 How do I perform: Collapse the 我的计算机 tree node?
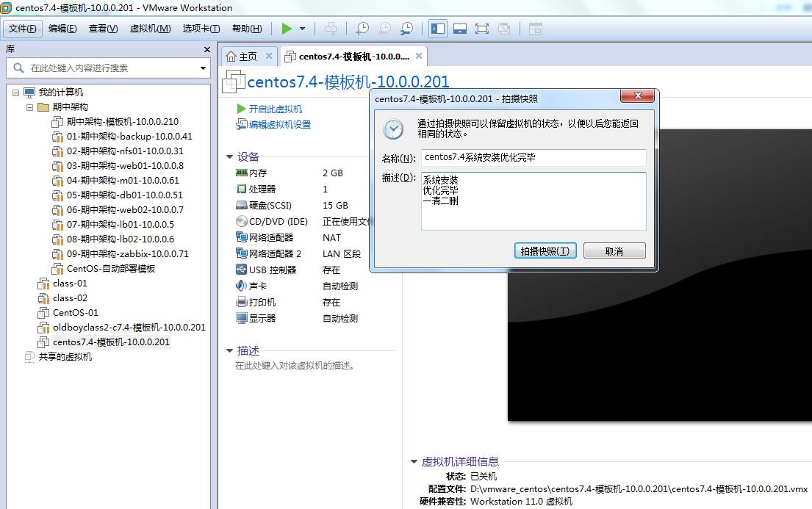click(x=16, y=93)
